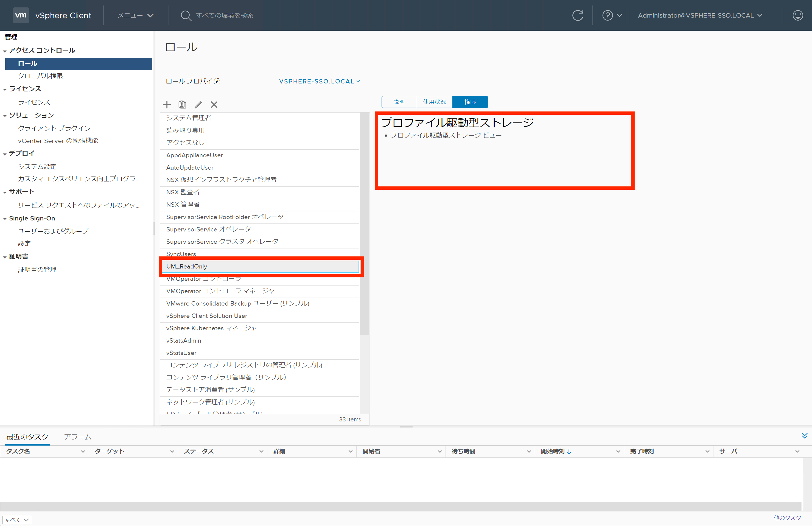Open the 設定 page under Single Sign-On
Image resolution: width=812 pixels, height=526 pixels.
coord(24,244)
